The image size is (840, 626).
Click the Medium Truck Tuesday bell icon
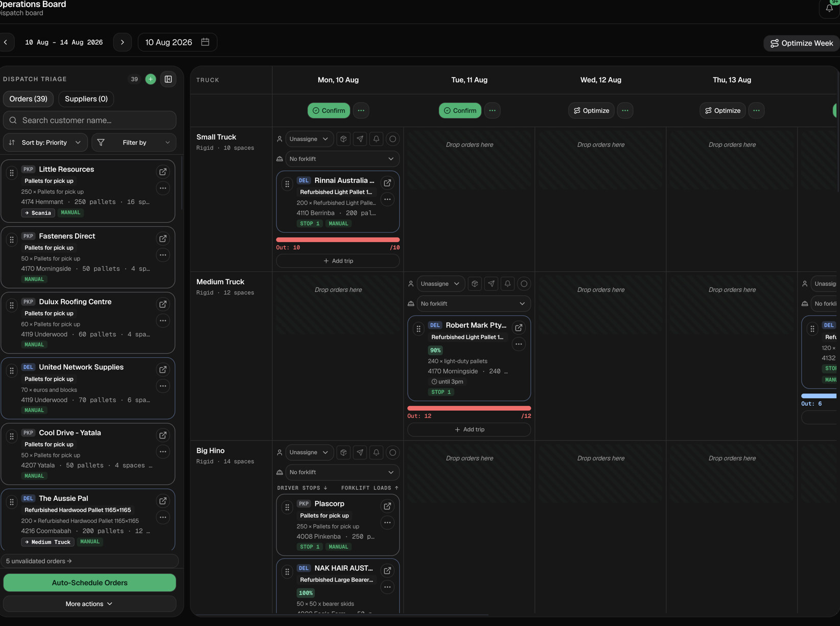(507, 284)
